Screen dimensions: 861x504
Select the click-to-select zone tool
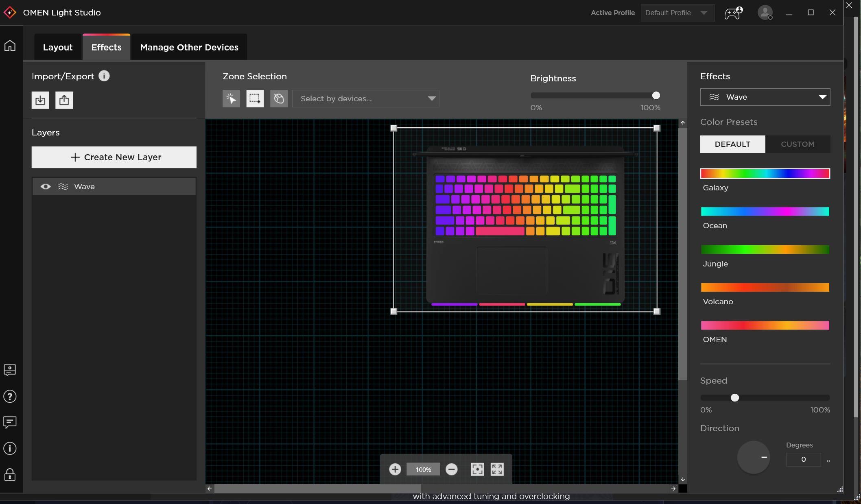click(x=231, y=99)
